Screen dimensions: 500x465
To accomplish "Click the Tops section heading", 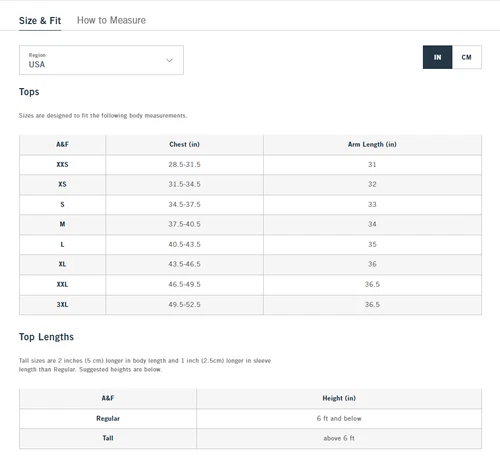I will [x=29, y=92].
